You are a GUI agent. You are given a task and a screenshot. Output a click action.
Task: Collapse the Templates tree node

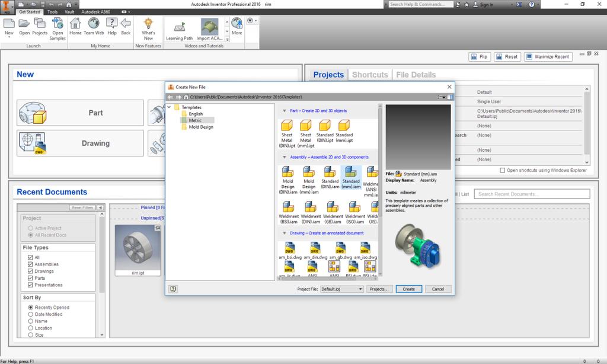point(169,107)
